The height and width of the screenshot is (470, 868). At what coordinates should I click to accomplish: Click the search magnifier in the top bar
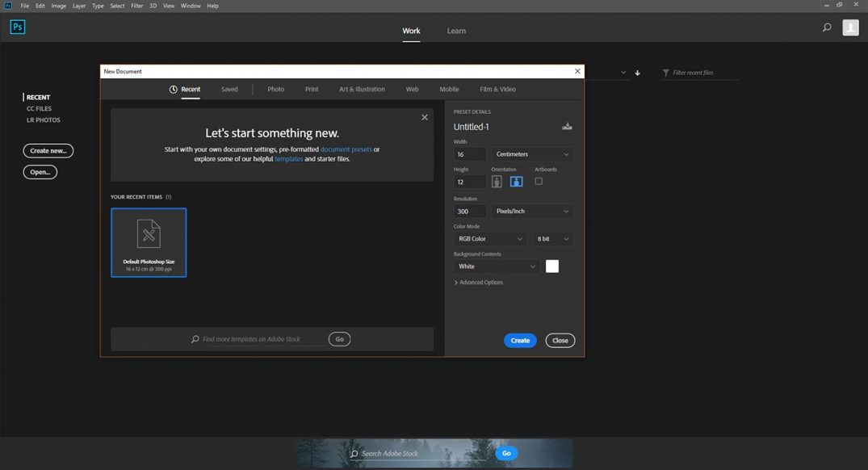click(826, 27)
